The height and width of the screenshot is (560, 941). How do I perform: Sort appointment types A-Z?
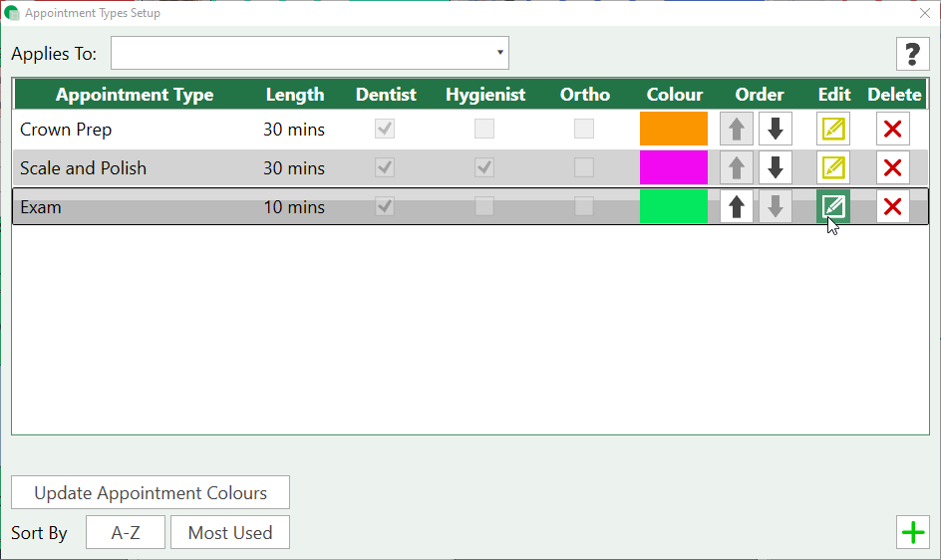[126, 533]
